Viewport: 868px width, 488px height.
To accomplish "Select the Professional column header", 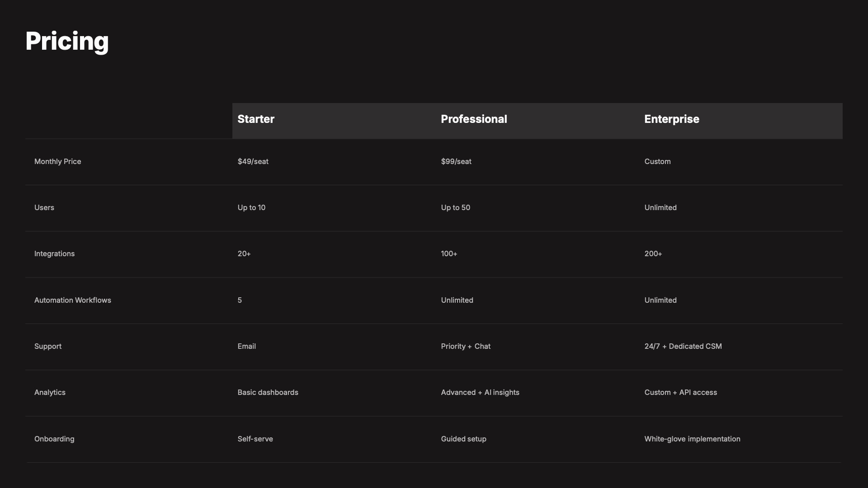I will [x=474, y=119].
